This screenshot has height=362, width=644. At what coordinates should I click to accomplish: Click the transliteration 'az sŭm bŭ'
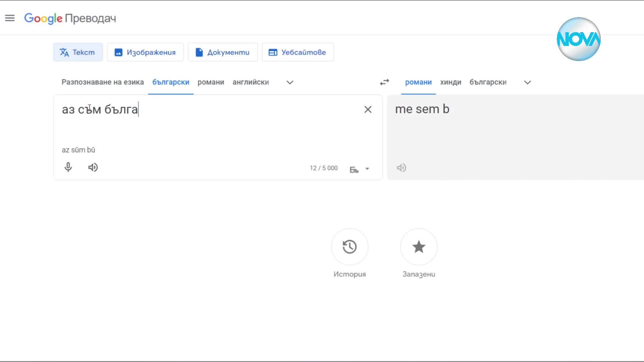pyautogui.click(x=78, y=150)
